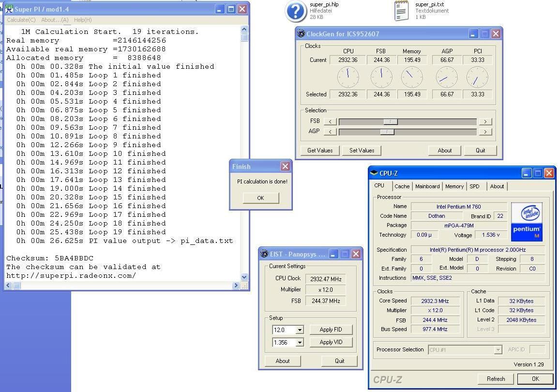This screenshot has height=392, width=560.
Task: Click the EIST Panopsys title bar icon
Action: tap(264, 254)
